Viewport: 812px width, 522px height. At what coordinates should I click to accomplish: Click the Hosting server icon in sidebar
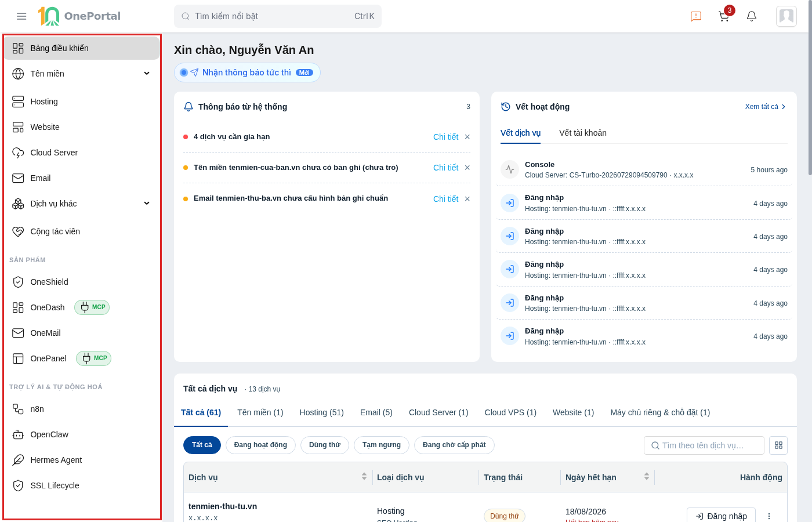[x=18, y=101]
